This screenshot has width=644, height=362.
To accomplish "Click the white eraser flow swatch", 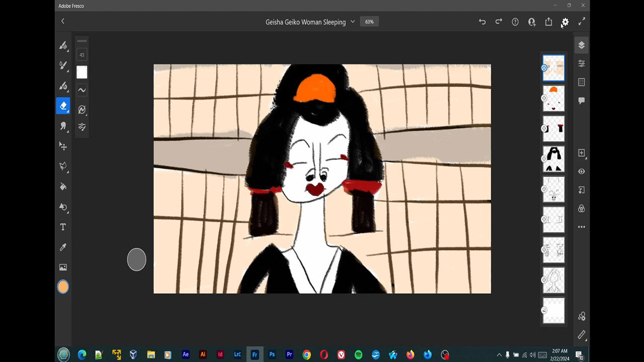I will click(82, 72).
